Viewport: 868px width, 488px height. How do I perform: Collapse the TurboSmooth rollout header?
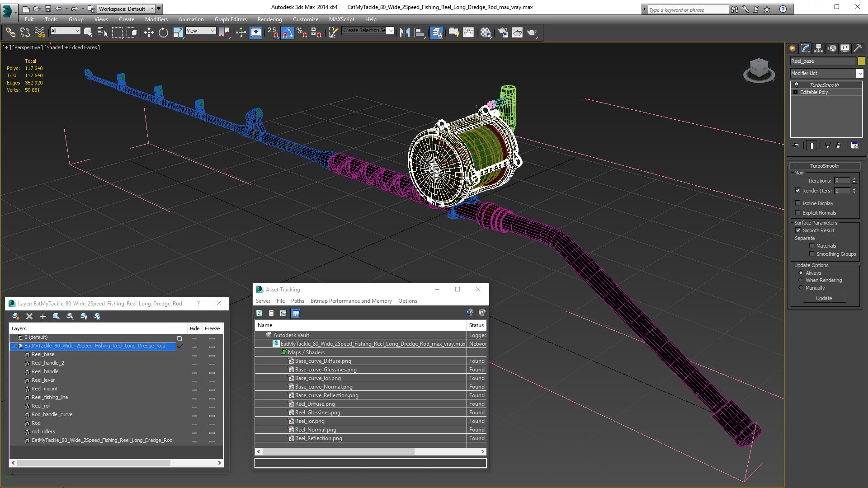coord(824,166)
